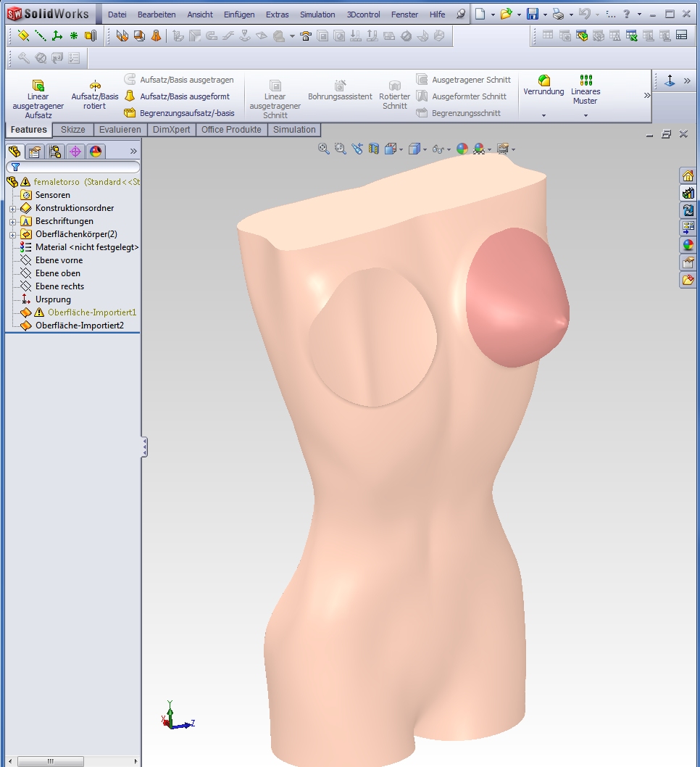Open the Einfügen menu

[x=239, y=14]
